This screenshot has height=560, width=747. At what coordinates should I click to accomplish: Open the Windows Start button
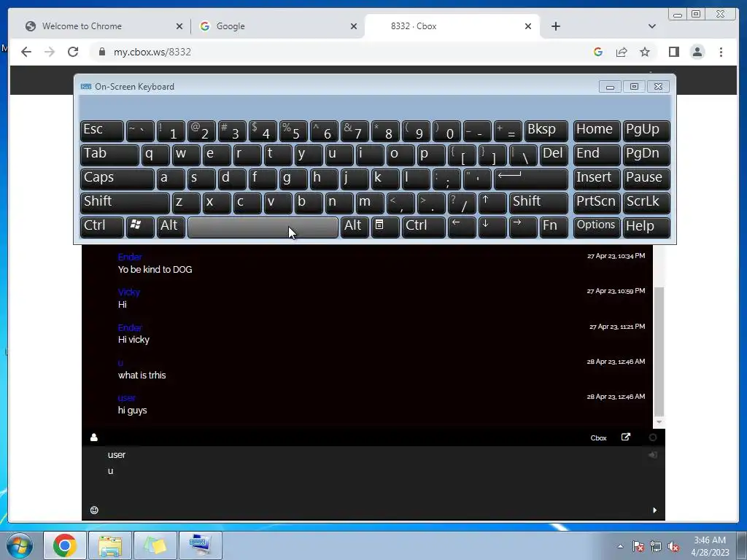coord(19,545)
